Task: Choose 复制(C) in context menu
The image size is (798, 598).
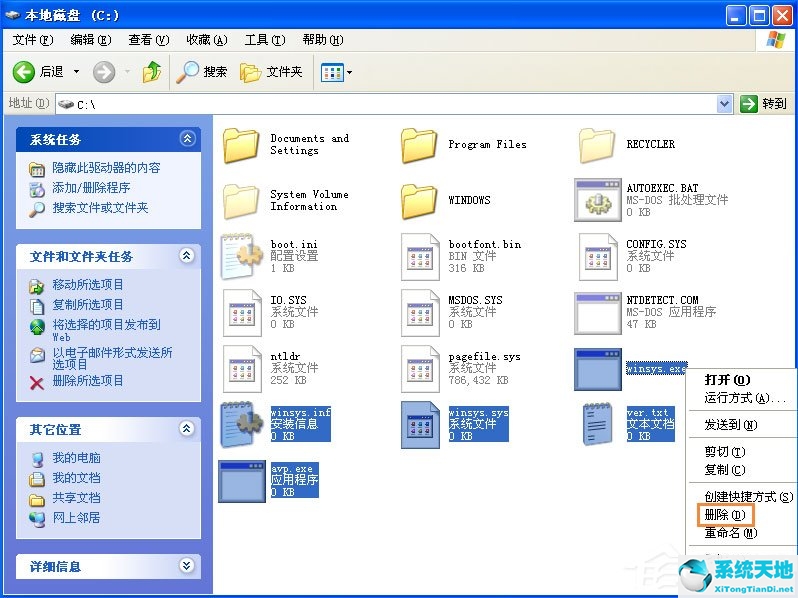Action: [725, 470]
